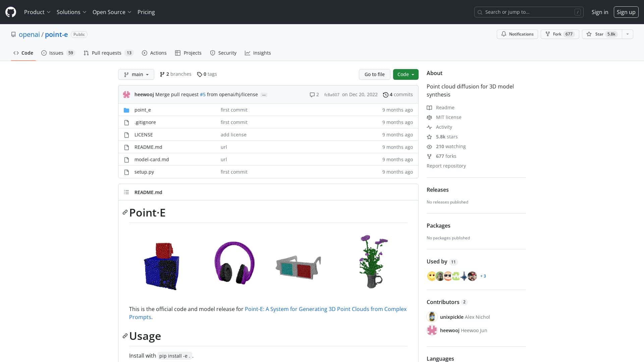The height and width of the screenshot is (362, 644).
Task: Click the file icon beside README.md row
Action: point(126,147)
